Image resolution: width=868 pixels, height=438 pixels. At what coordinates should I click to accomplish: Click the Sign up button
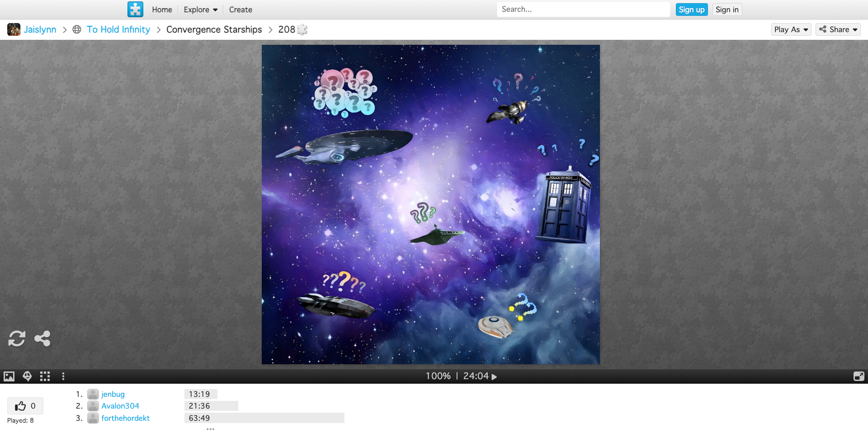click(x=692, y=10)
